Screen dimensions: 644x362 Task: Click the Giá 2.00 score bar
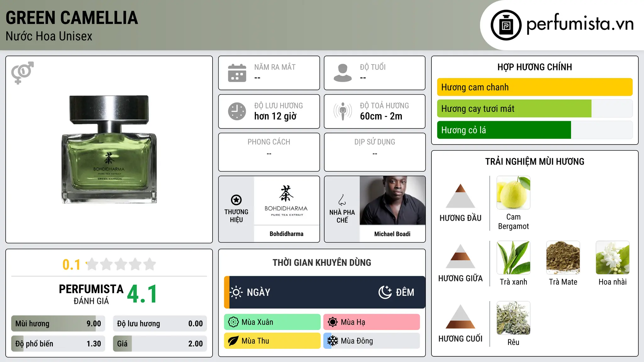(160, 343)
